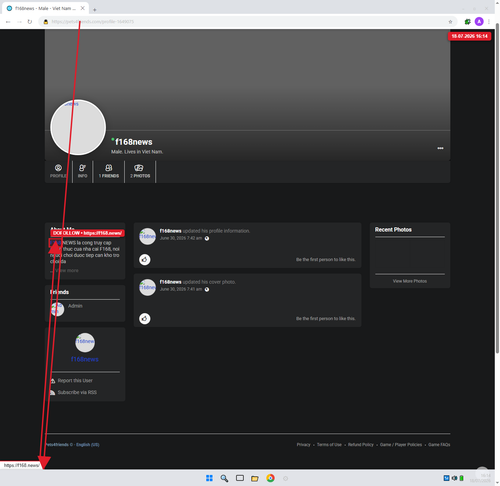500x486 pixels.
Task: Open Game / Player Policies footer link
Action: coord(401,444)
